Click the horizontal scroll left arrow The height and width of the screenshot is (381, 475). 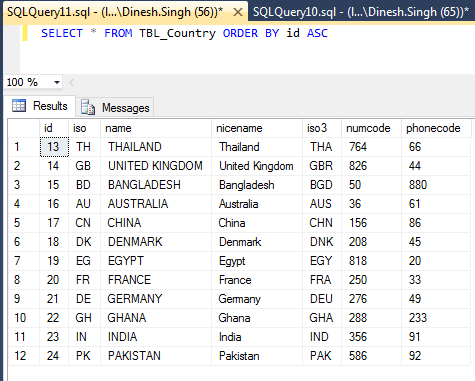pos(71,82)
